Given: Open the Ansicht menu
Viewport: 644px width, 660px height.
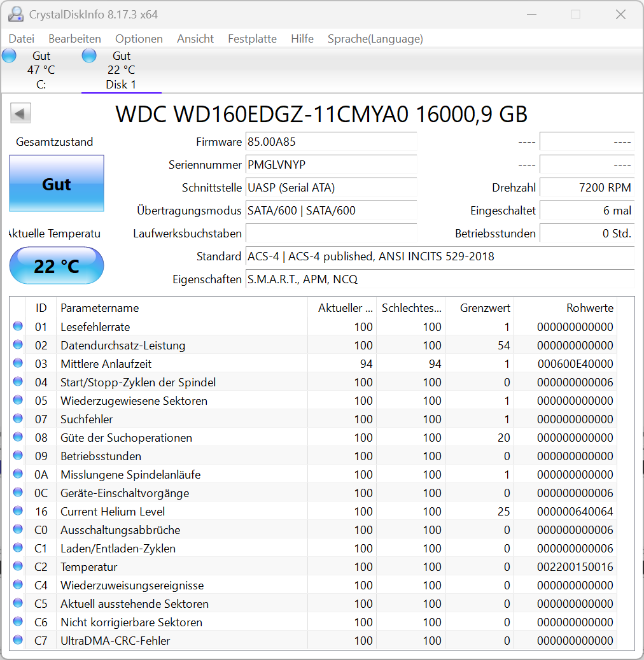Looking at the screenshot, I should click(x=195, y=39).
